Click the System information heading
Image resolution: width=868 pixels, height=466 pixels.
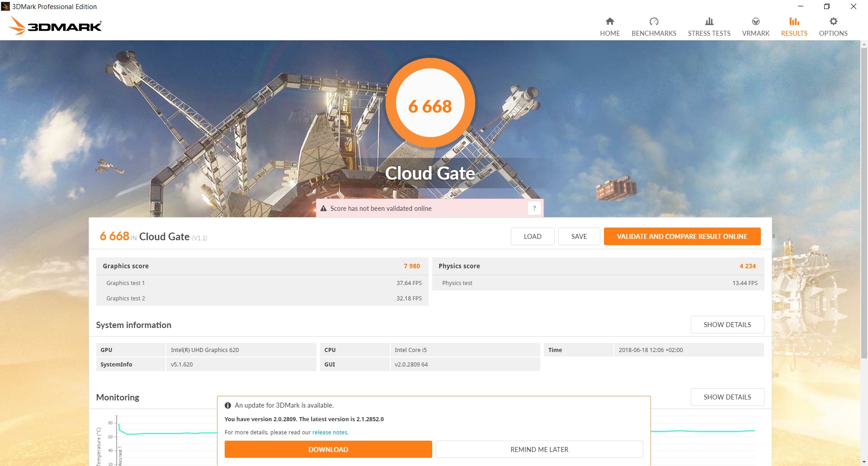pos(134,325)
